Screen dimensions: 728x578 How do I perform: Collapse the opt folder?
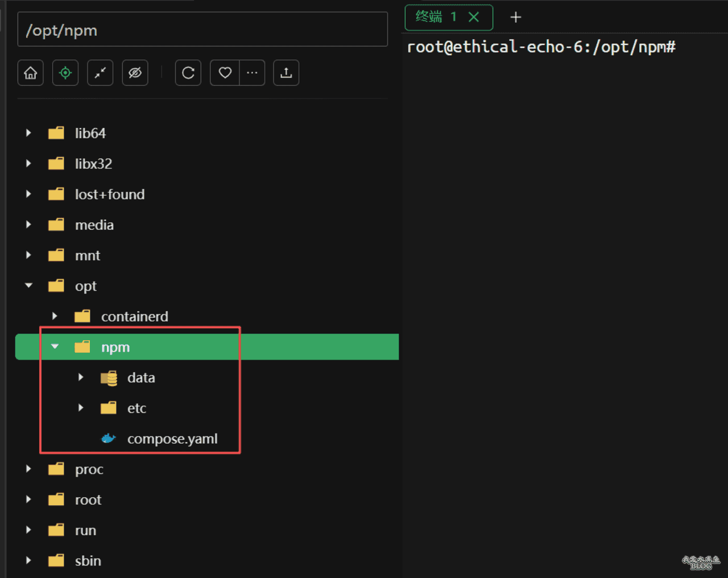[x=28, y=286]
